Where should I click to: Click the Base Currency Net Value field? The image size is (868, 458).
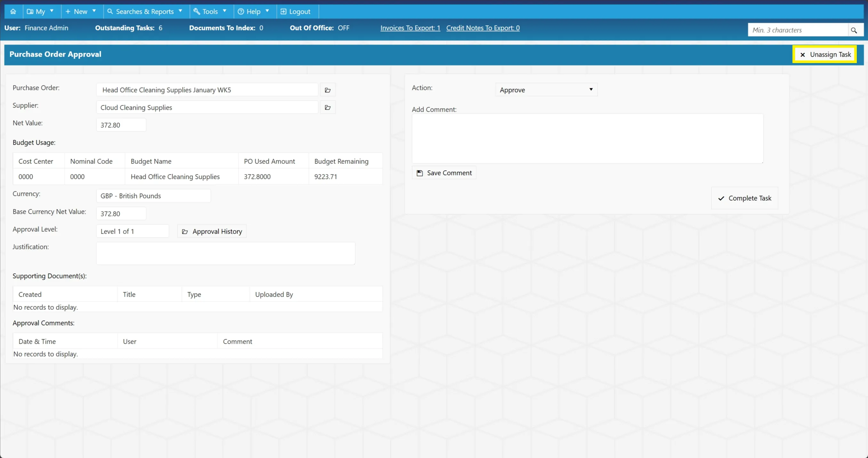click(121, 214)
